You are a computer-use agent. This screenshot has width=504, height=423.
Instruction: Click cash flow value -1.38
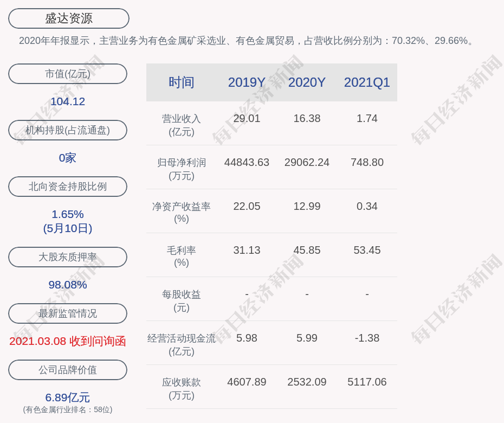coord(367,338)
